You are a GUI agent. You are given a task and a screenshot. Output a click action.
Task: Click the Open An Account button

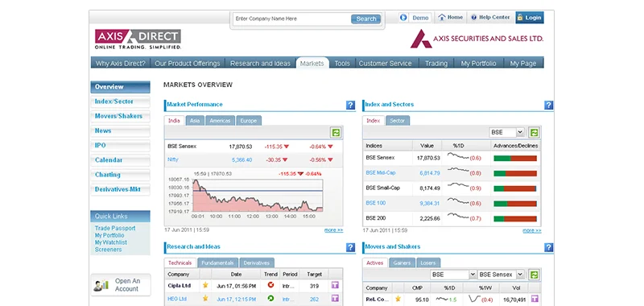[121, 285]
